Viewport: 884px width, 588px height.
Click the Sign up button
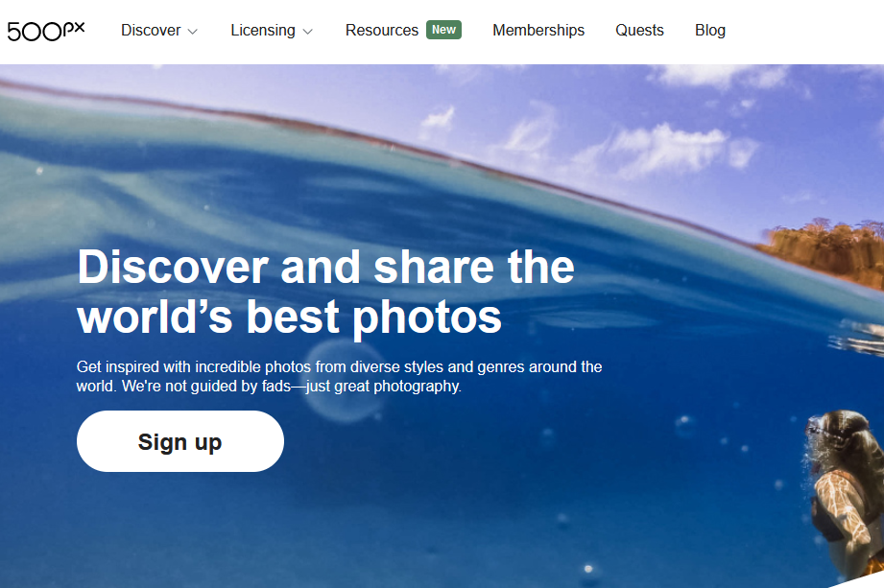pyautogui.click(x=180, y=441)
